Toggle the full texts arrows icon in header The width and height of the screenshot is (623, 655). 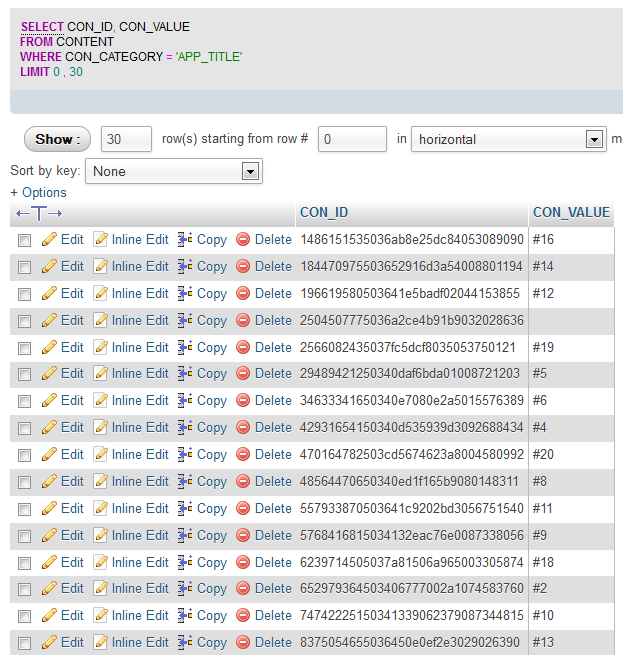[x=39, y=213]
